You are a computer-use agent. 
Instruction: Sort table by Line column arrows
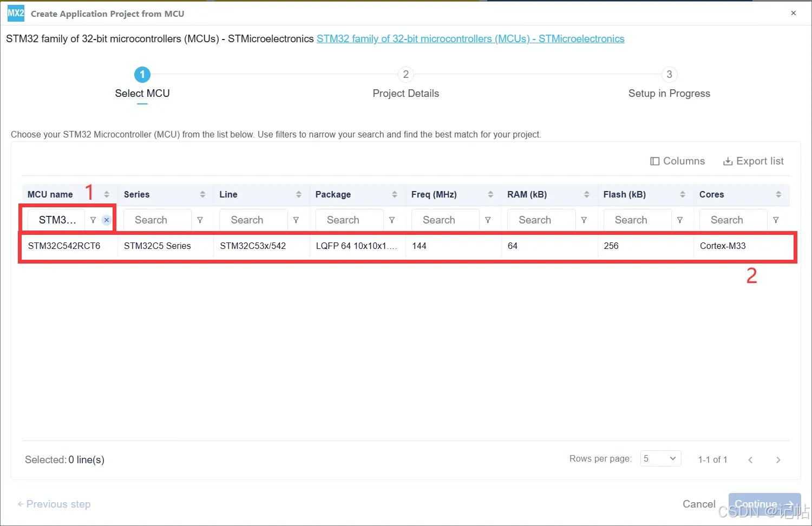point(298,194)
